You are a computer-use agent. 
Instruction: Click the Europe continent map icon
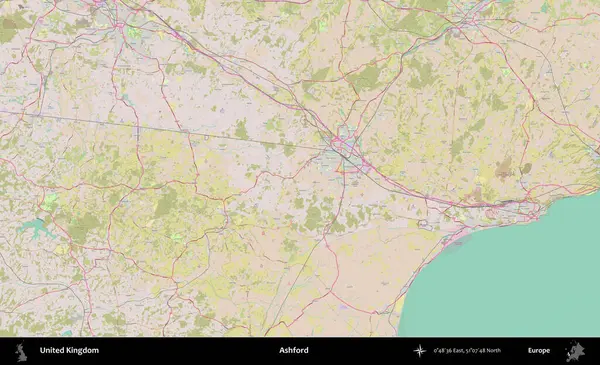click(575, 351)
